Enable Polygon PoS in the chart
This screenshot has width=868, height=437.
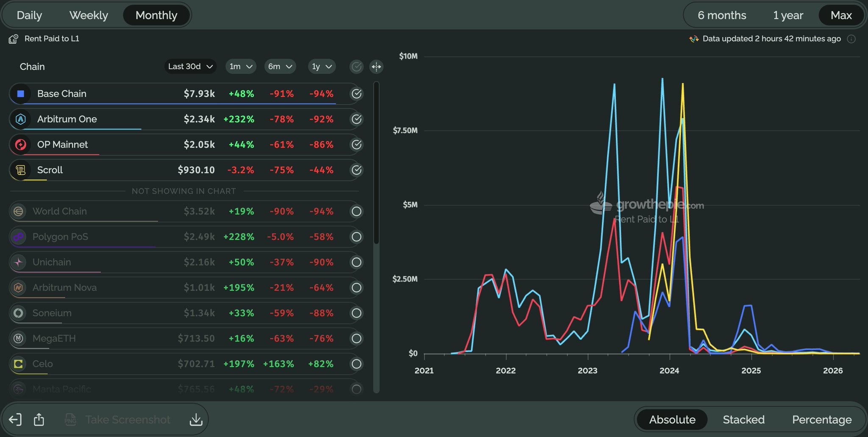pyautogui.click(x=357, y=237)
